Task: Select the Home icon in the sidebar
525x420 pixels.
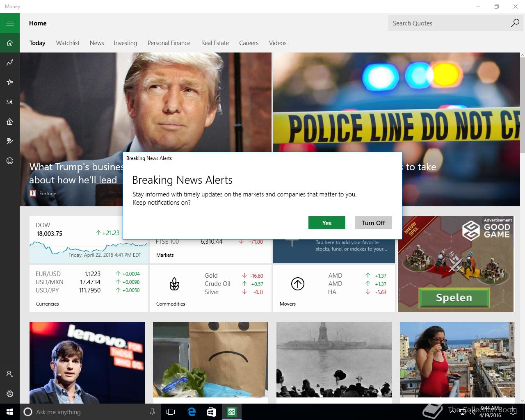Action: pos(10,43)
